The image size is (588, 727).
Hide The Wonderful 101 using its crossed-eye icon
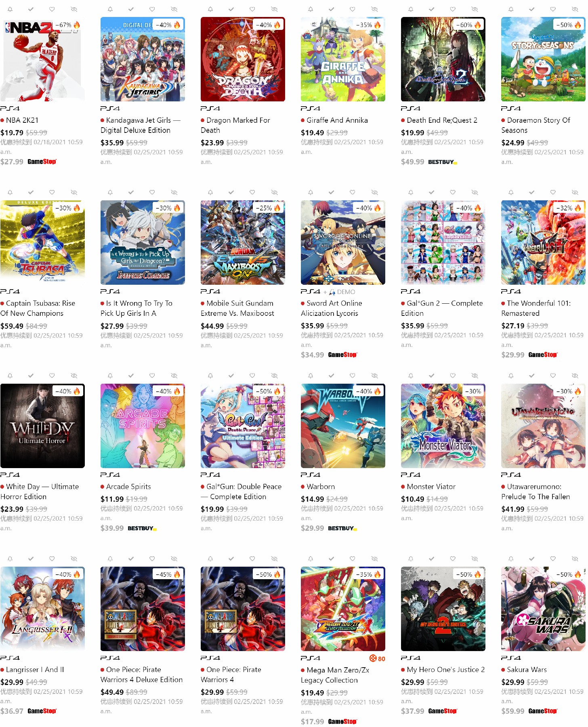pos(575,192)
